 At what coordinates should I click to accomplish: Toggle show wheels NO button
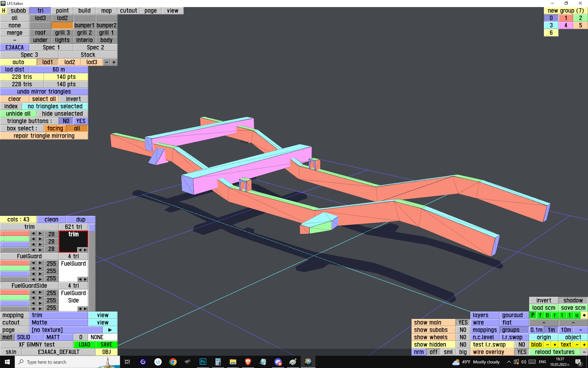click(463, 337)
